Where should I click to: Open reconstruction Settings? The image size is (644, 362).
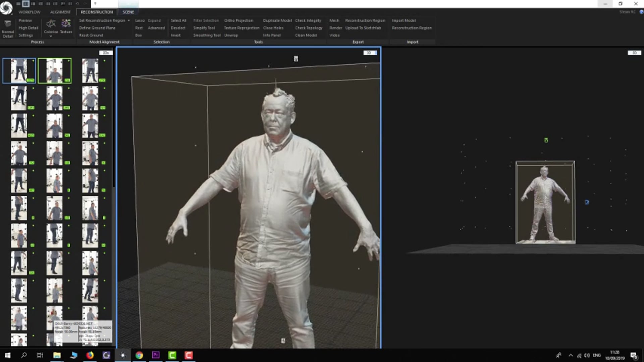pos(26,35)
